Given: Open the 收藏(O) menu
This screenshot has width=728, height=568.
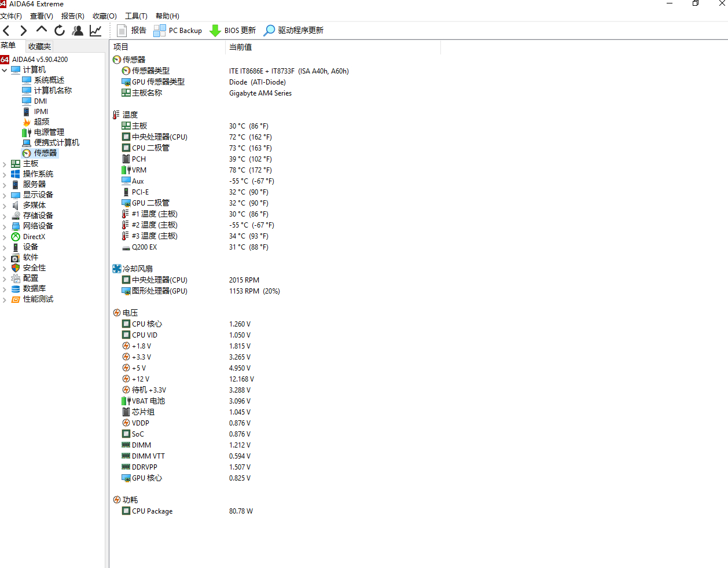Looking at the screenshot, I should click(105, 16).
